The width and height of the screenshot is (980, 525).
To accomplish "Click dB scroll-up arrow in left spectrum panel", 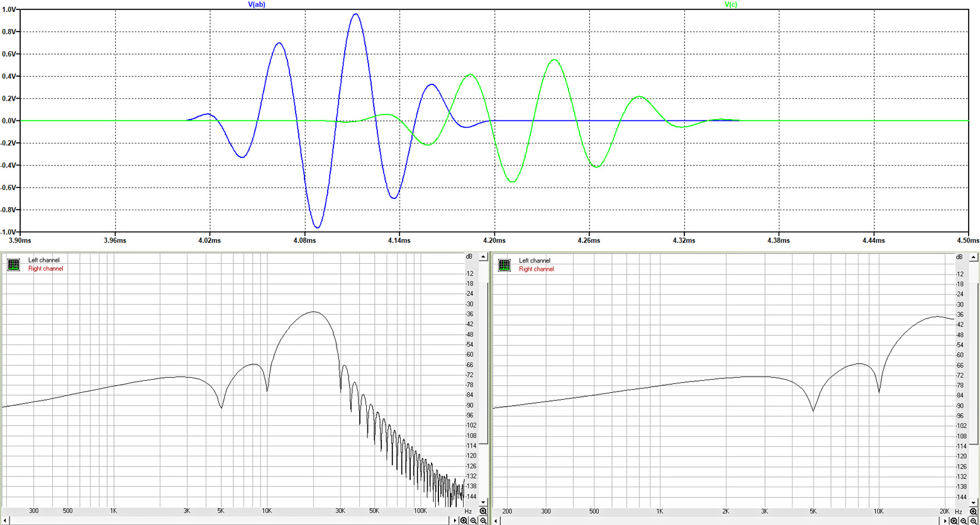I will [483, 257].
